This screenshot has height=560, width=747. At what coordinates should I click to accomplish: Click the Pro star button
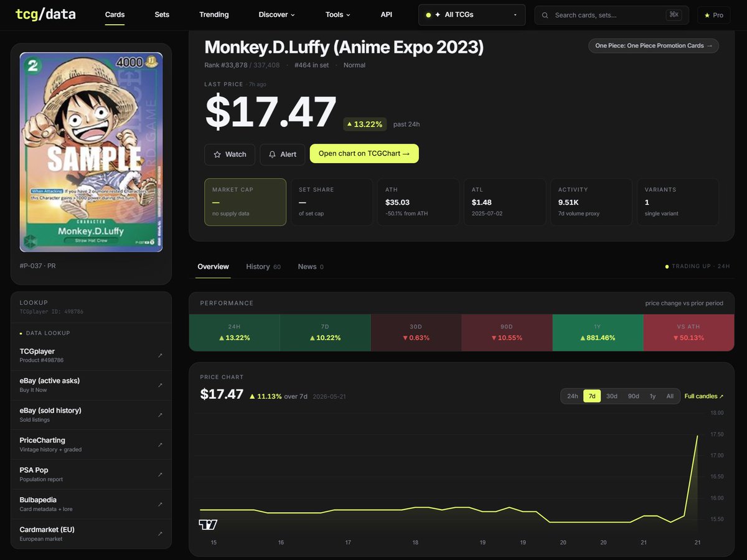pyautogui.click(x=713, y=15)
